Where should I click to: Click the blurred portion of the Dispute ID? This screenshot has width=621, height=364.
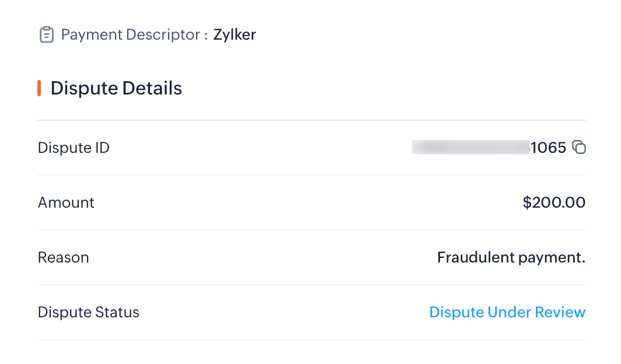(x=470, y=148)
